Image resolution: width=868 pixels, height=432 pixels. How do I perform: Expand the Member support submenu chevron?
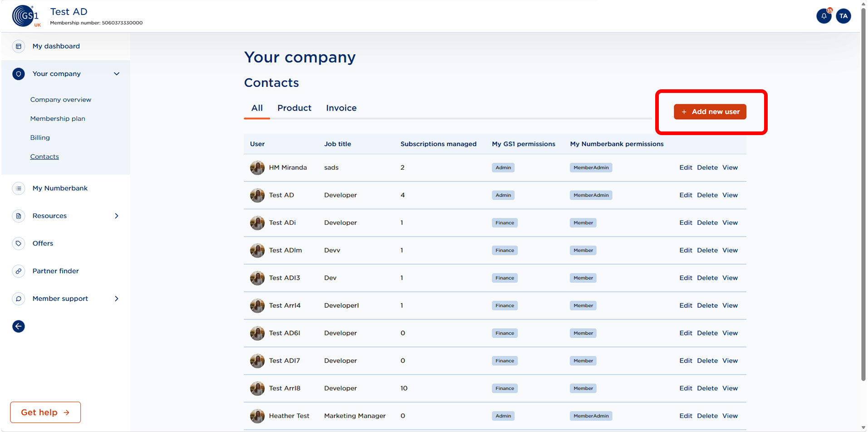117,299
